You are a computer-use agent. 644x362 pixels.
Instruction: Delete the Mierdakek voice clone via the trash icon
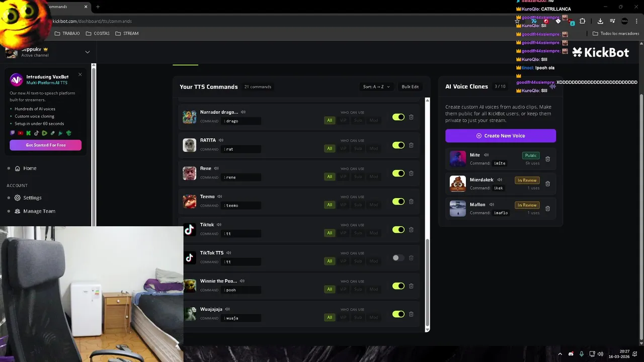(548, 184)
